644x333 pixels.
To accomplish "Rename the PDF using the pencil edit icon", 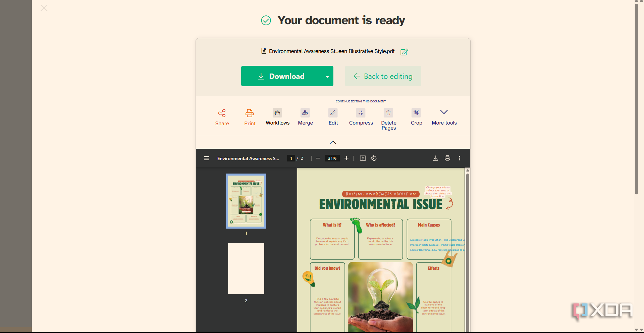I will pos(404,52).
